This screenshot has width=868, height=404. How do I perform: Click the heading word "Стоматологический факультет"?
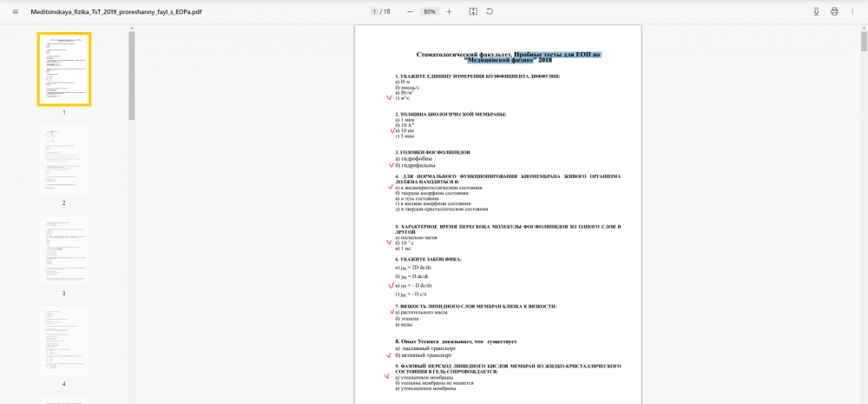pyautogui.click(x=464, y=55)
